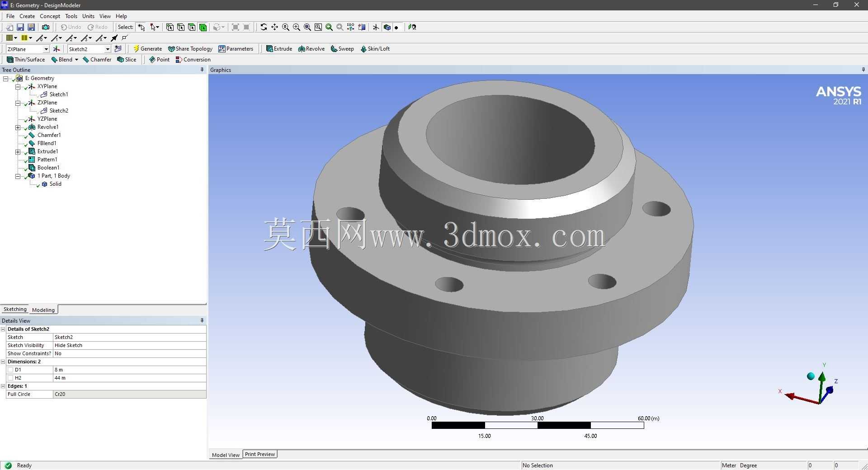Click the Parameters button
The width and height of the screenshot is (868, 470).
pyautogui.click(x=236, y=49)
